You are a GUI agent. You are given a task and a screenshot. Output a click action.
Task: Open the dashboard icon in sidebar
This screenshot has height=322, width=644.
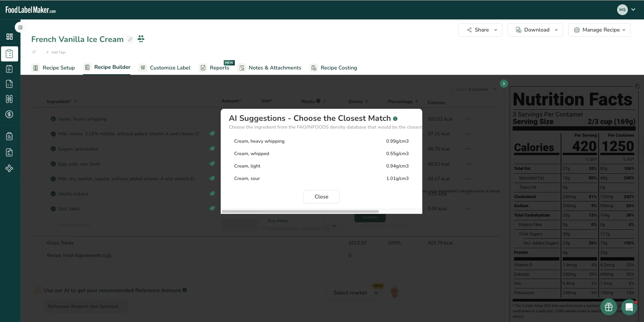point(9,37)
